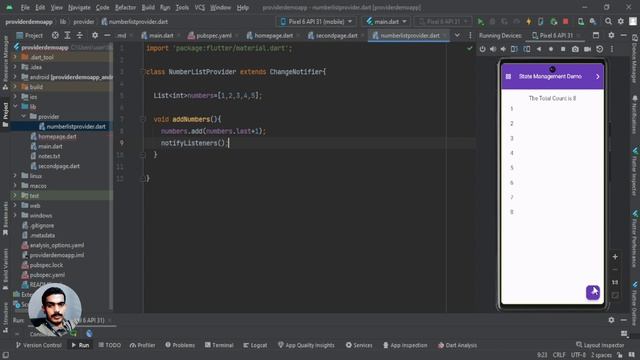Open the VCS menu
This screenshot has width=640, height=360.
(200, 7)
